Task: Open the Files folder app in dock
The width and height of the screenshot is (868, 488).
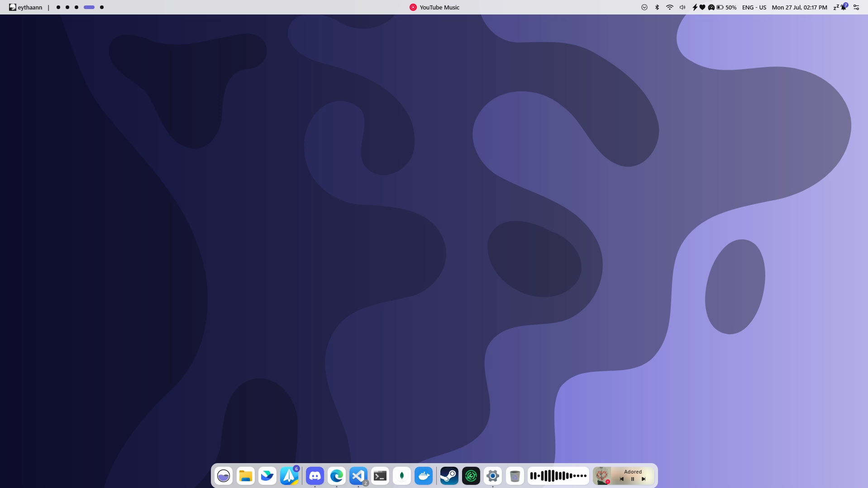Action: [x=246, y=476]
